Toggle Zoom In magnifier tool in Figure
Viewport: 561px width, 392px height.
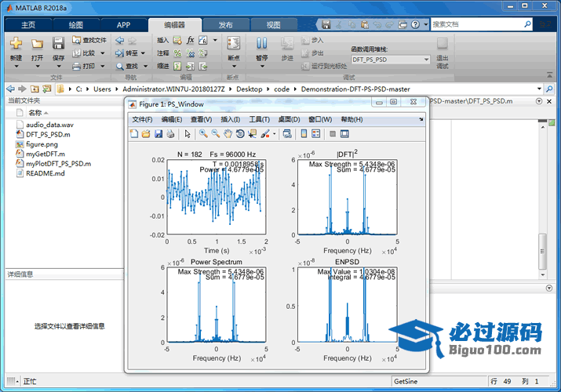point(203,134)
